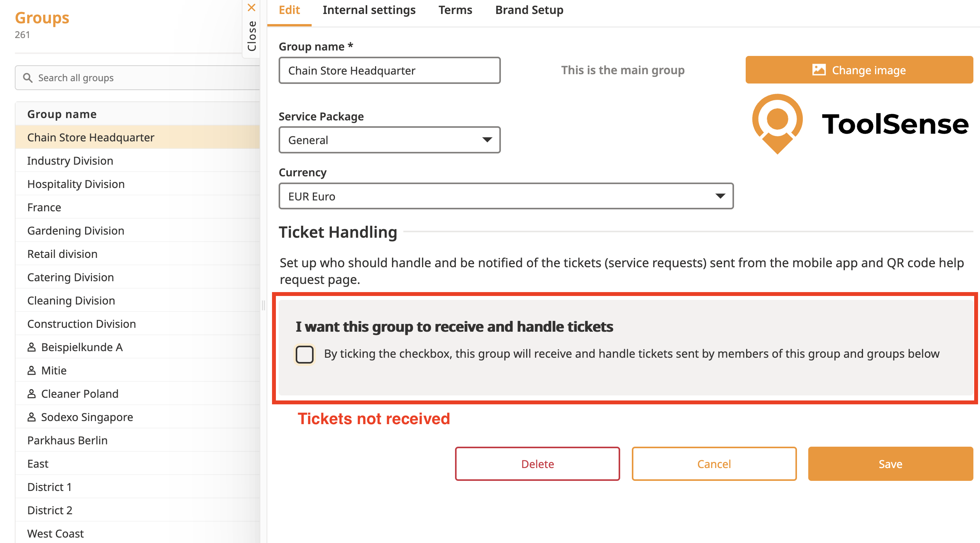Select Hospitality Division in group list
The image size is (980, 543).
[76, 184]
